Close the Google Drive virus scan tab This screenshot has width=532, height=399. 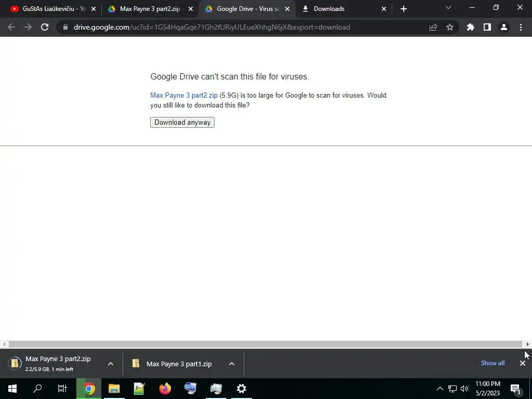pyautogui.click(x=287, y=9)
